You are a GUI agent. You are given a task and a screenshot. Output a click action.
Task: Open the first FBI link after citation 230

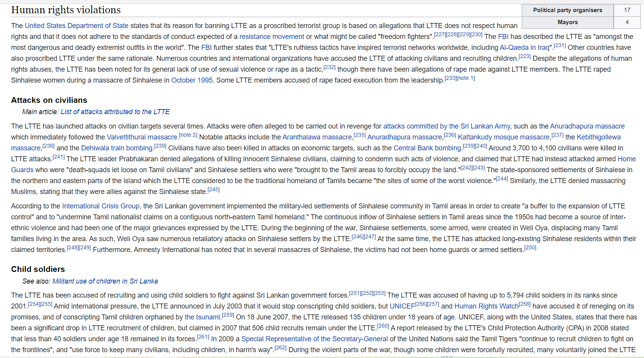[x=503, y=37]
